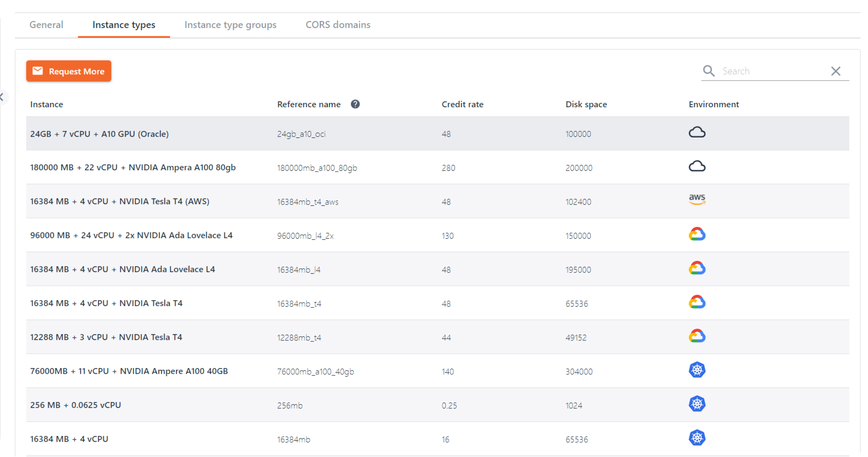
Task: Click reference name '24gb_a10_oci'
Action: click(x=301, y=134)
